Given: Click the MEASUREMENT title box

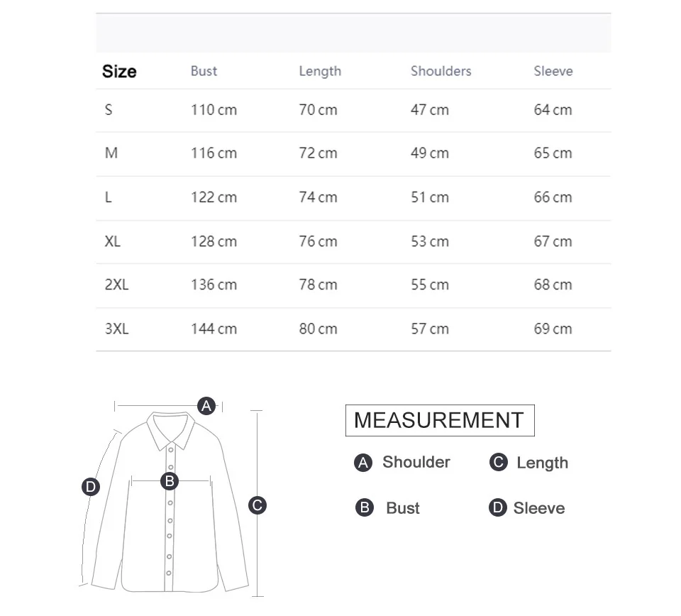Looking at the screenshot, I should tap(440, 421).
